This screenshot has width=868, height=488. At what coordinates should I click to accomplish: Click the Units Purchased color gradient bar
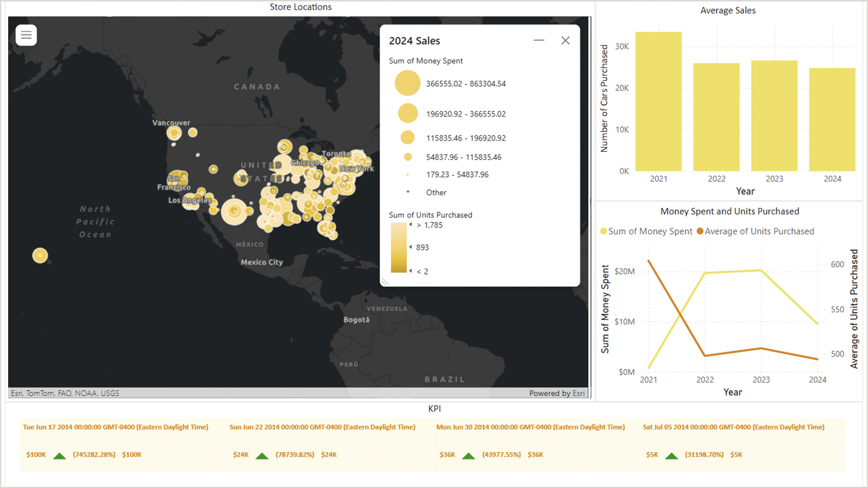click(x=399, y=247)
